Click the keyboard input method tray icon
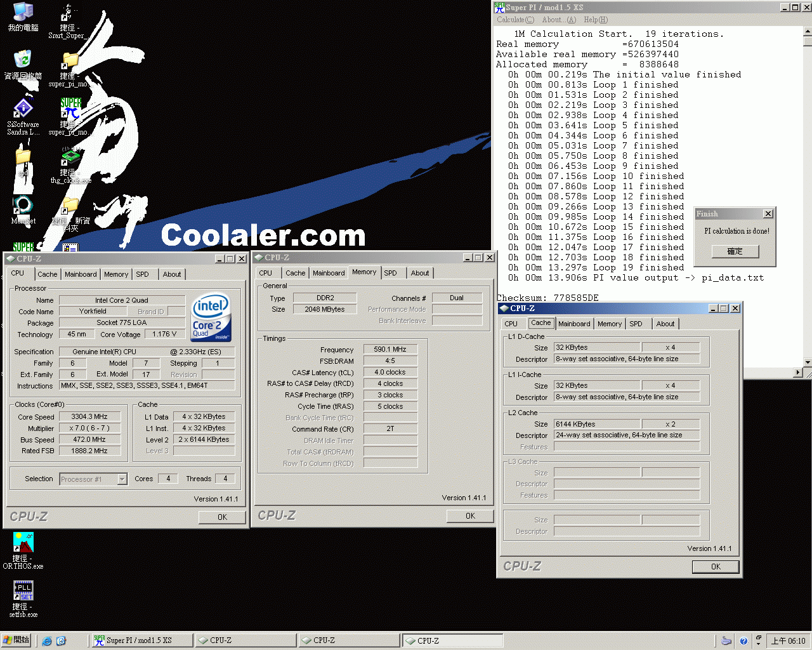The width and height of the screenshot is (812, 650). 726,640
